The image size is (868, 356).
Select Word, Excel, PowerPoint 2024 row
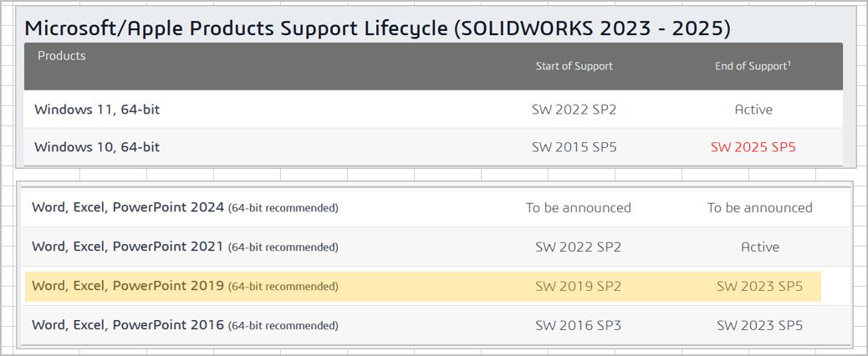(x=437, y=208)
